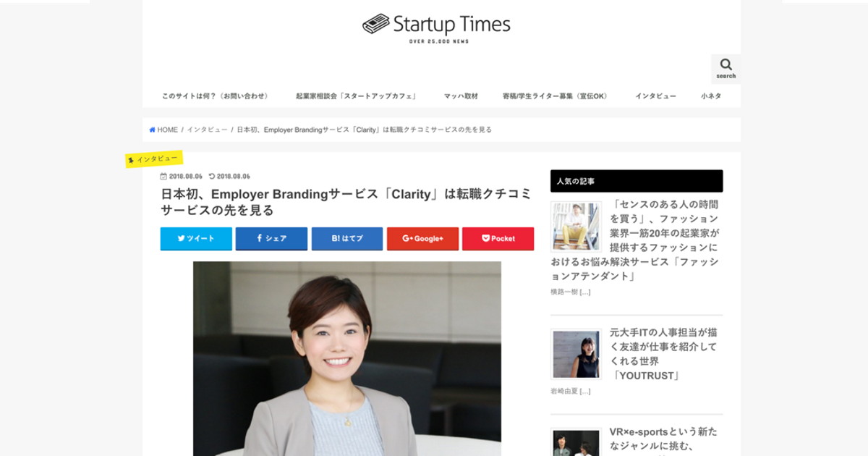The image size is (868, 456).
Task: Click the home icon in the breadcrumb
Action: pos(153,130)
